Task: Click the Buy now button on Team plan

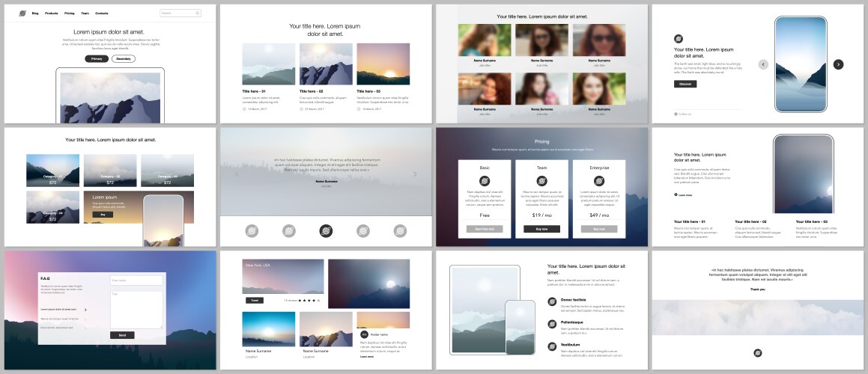Action: click(x=541, y=229)
